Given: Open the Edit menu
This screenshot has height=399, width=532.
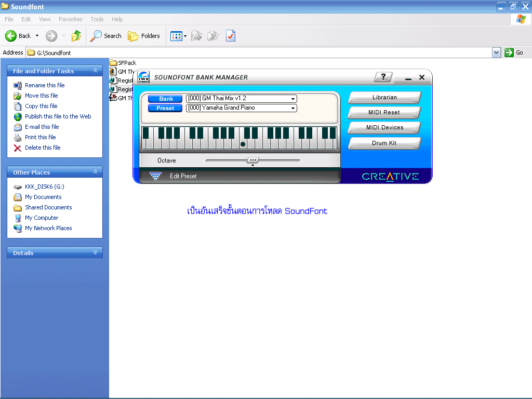Looking at the screenshot, I should tap(26, 19).
